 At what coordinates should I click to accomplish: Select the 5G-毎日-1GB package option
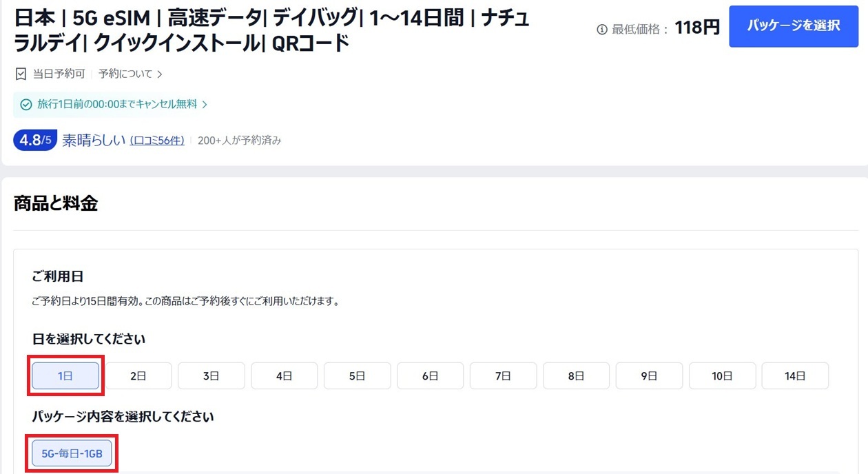72,453
